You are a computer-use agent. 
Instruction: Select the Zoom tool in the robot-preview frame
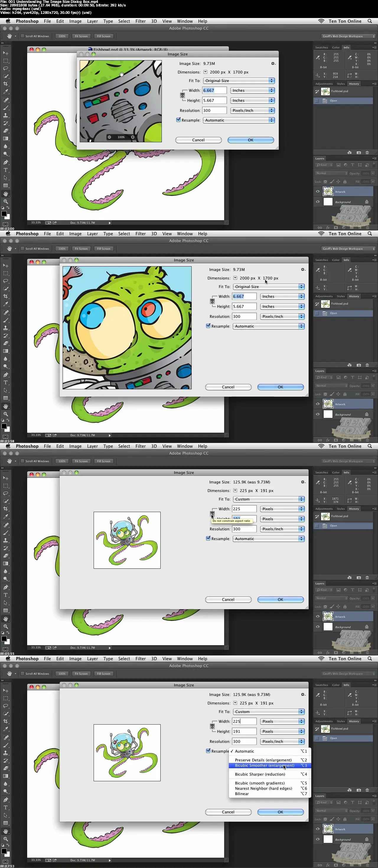6,202
